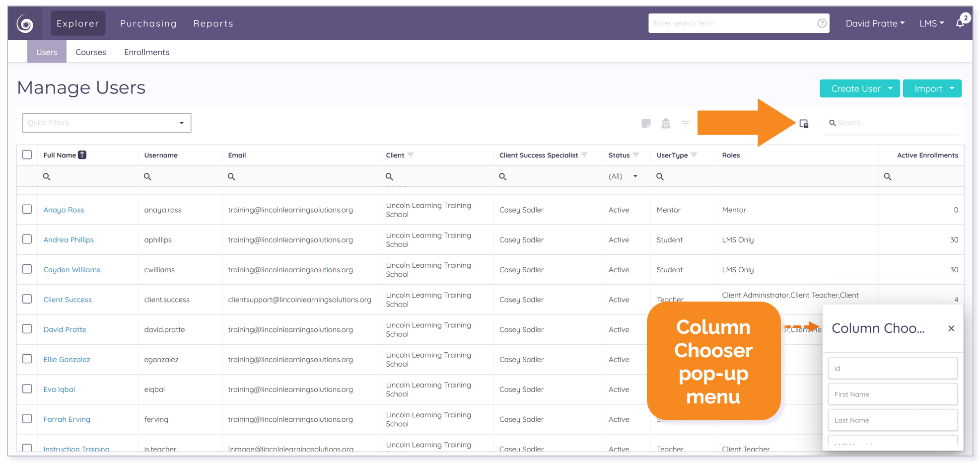Open the David Pratte account menu

tap(875, 23)
